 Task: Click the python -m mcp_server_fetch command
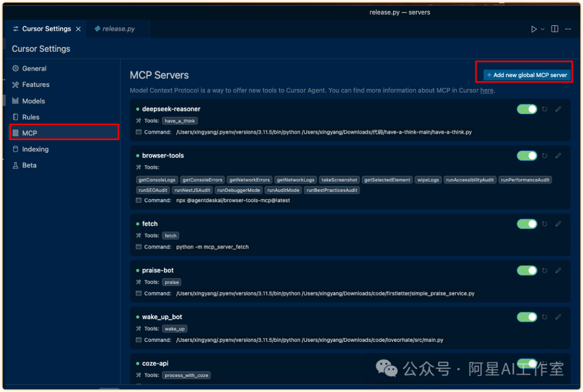tap(212, 247)
